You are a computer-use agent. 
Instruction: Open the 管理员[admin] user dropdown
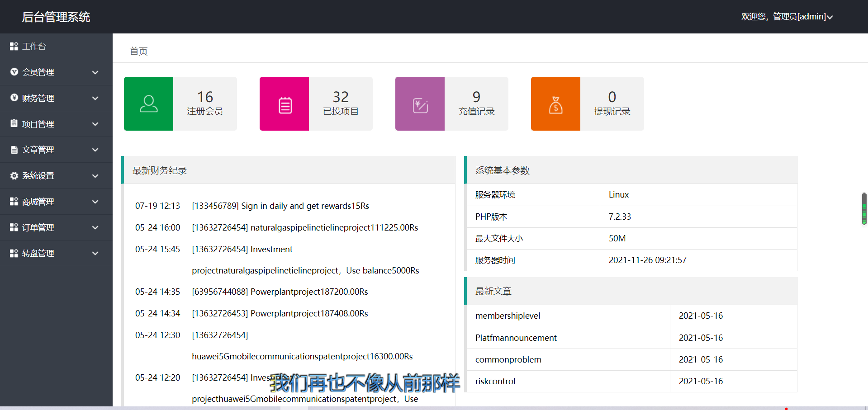point(787,17)
